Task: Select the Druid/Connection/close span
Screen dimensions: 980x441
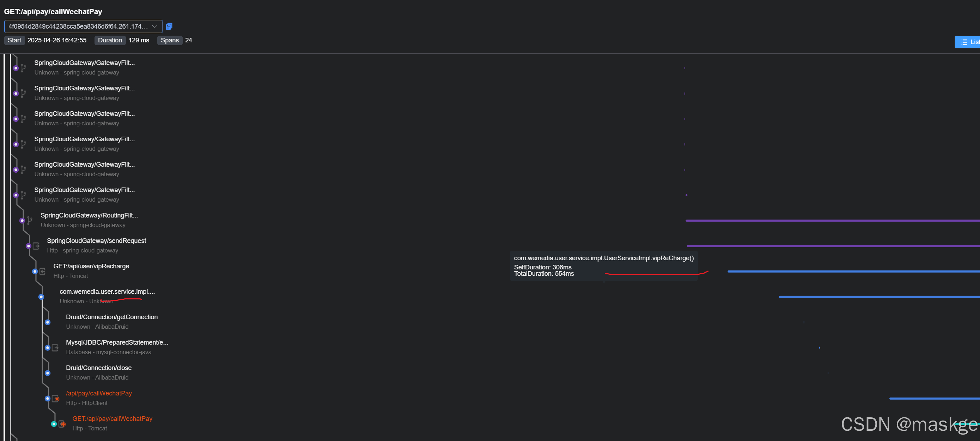Action: coord(98,368)
